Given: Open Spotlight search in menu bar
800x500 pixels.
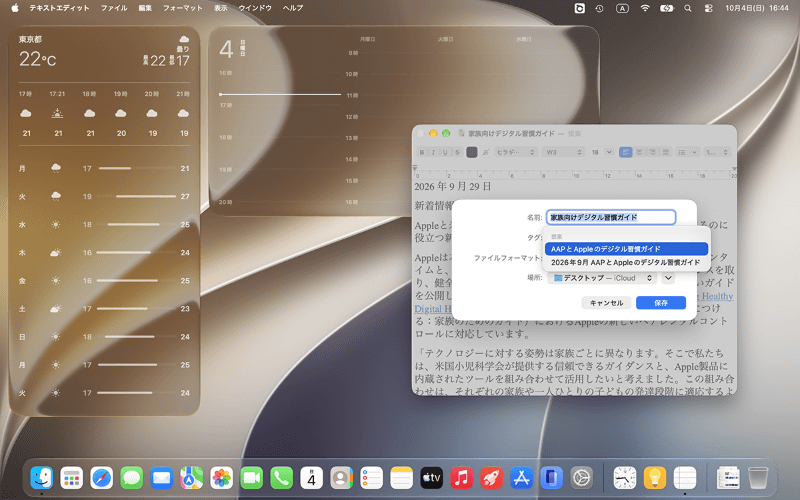Looking at the screenshot, I should point(688,8).
